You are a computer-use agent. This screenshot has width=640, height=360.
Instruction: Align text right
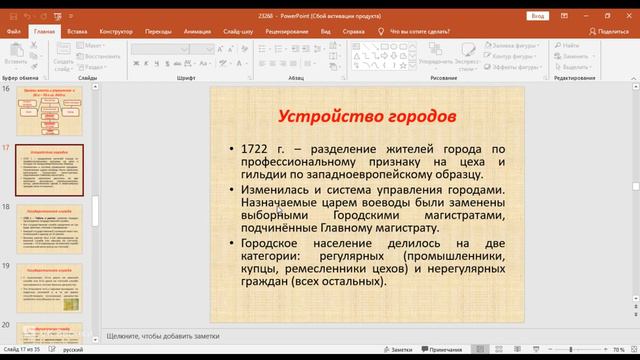pos(282,63)
